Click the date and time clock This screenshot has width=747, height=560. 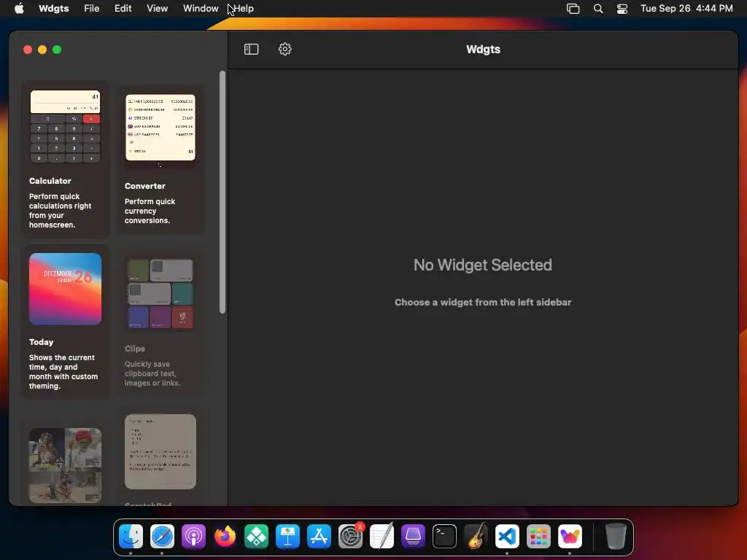686,8
